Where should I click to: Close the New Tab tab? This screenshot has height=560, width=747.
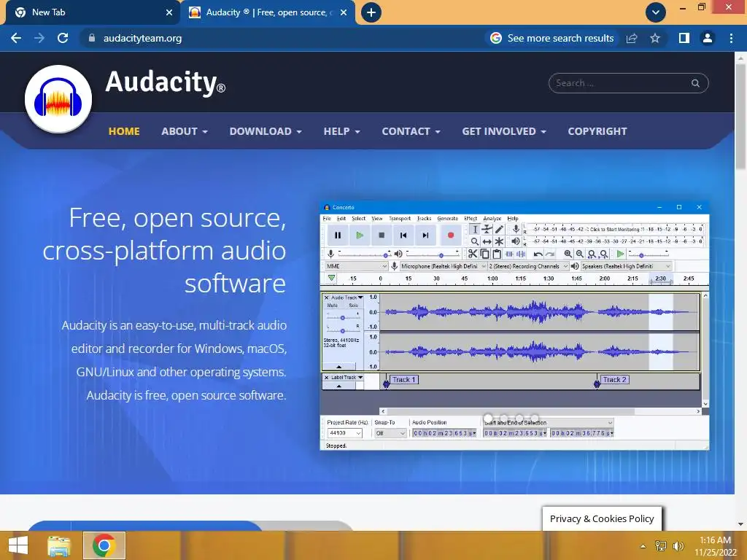click(x=169, y=12)
